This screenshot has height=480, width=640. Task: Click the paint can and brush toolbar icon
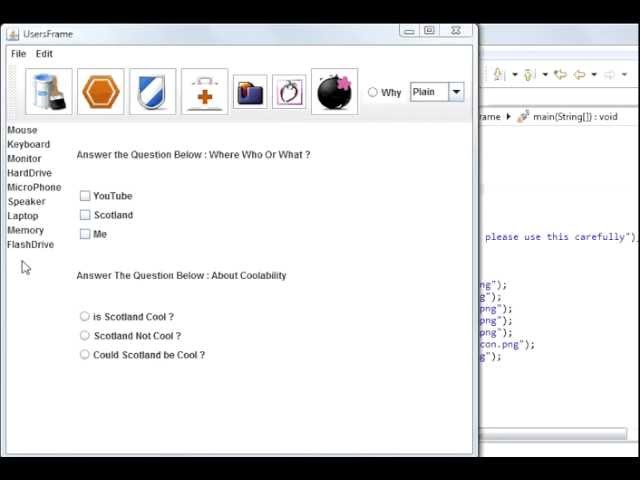[49, 91]
